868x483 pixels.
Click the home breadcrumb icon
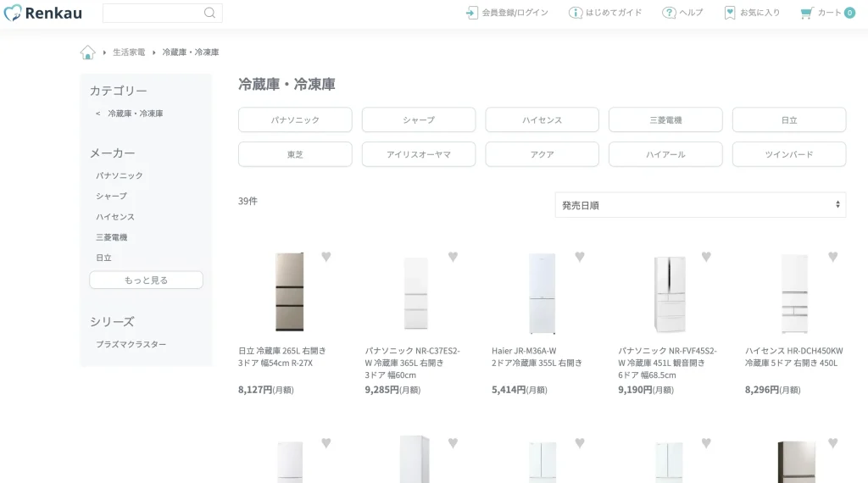[87, 53]
